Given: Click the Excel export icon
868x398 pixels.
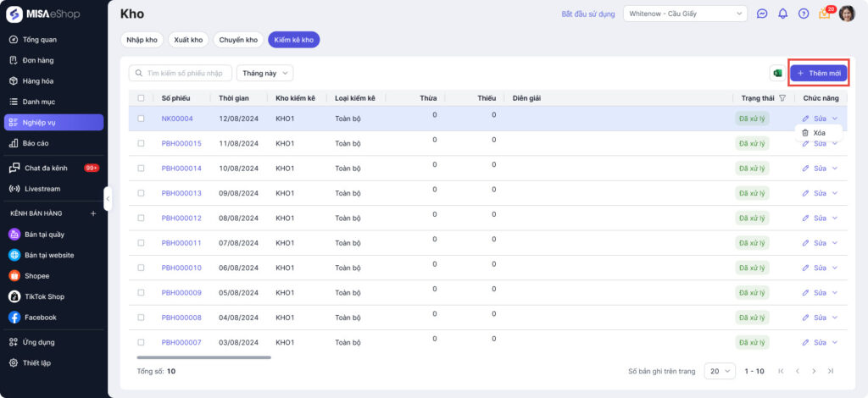Looking at the screenshot, I should point(776,74).
